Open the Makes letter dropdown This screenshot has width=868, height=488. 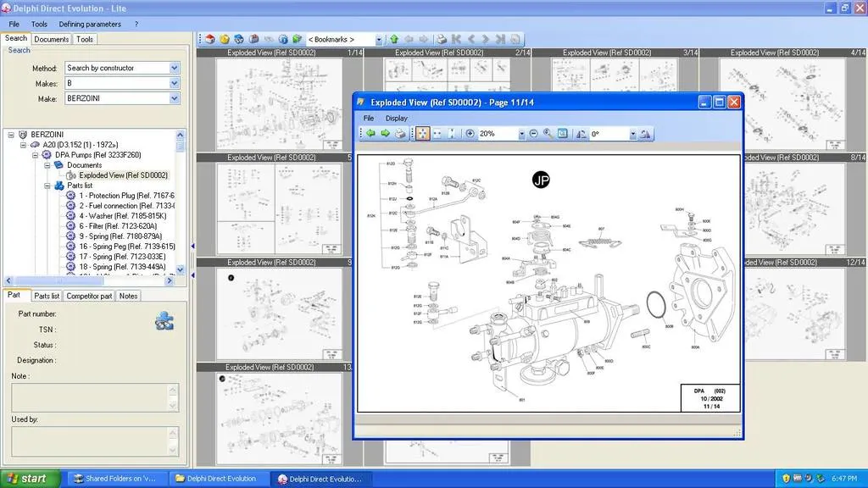175,83
